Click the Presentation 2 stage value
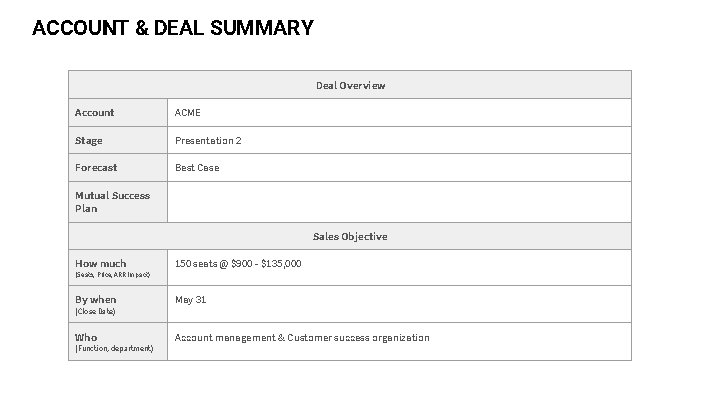Screen dimensions: 720x405 208,141
